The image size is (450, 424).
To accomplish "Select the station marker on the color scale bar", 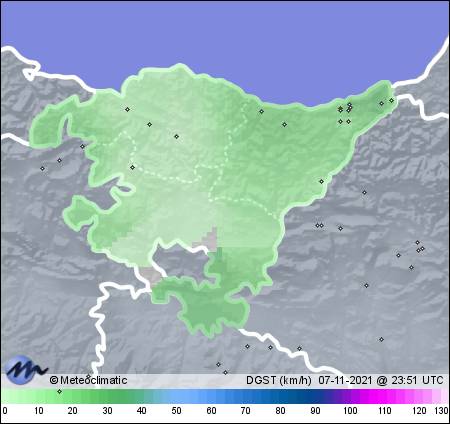I will (x=60, y=391).
